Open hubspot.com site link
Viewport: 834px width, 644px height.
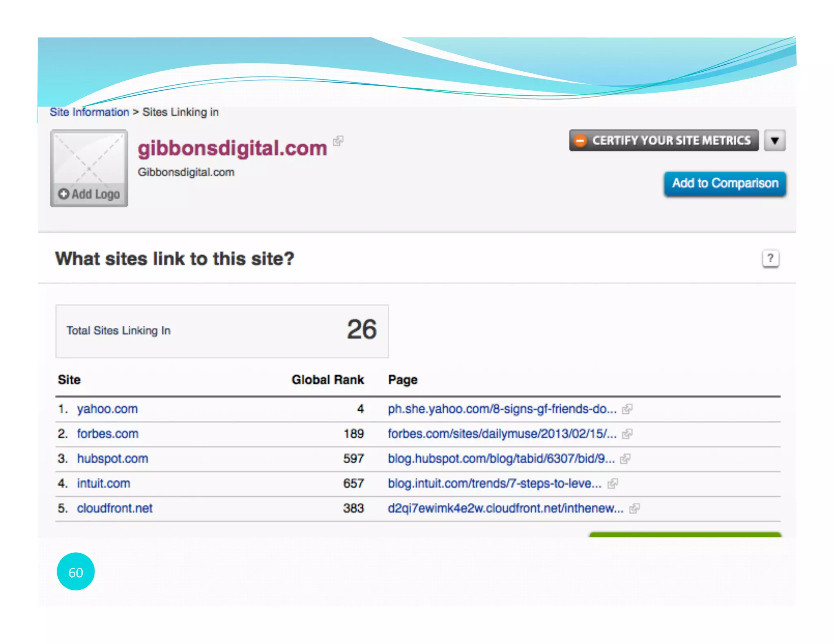[113, 459]
